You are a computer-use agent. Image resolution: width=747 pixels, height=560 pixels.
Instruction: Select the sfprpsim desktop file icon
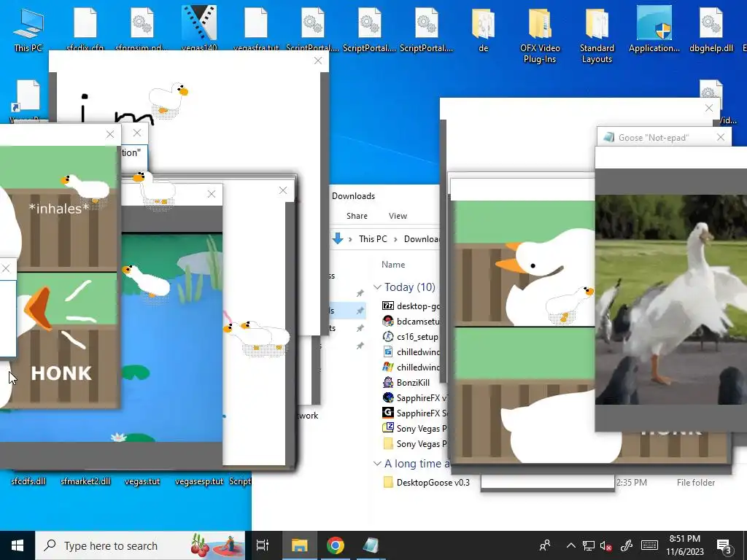pos(142,28)
